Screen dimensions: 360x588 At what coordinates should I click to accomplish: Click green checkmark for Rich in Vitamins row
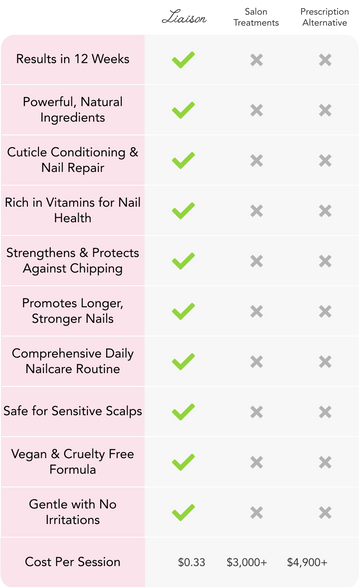(183, 211)
